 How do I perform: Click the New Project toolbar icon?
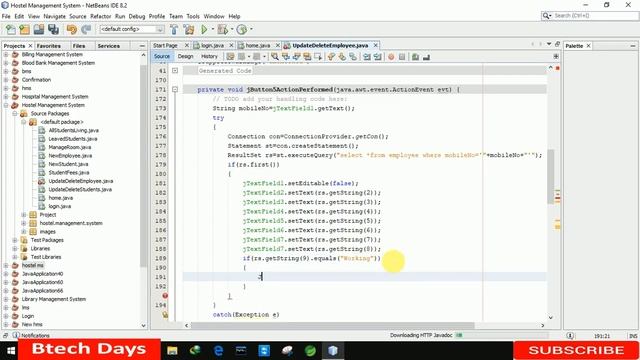24,29
